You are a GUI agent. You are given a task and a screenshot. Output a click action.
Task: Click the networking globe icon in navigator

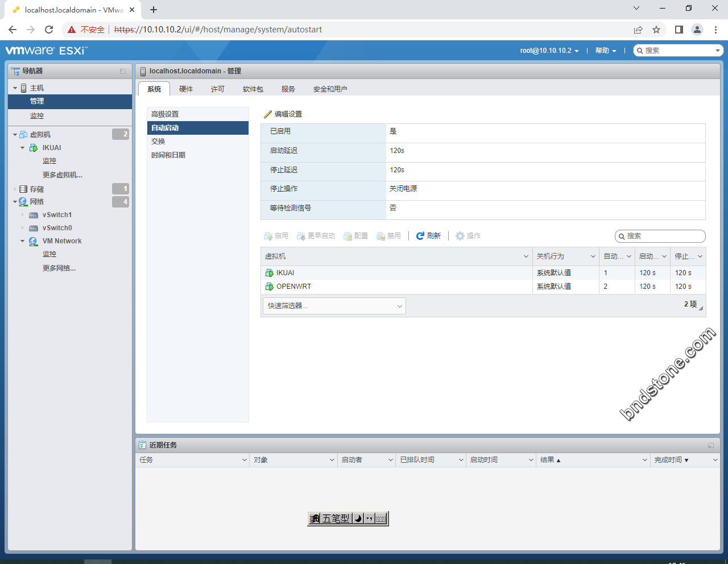[x=23, y=202]
